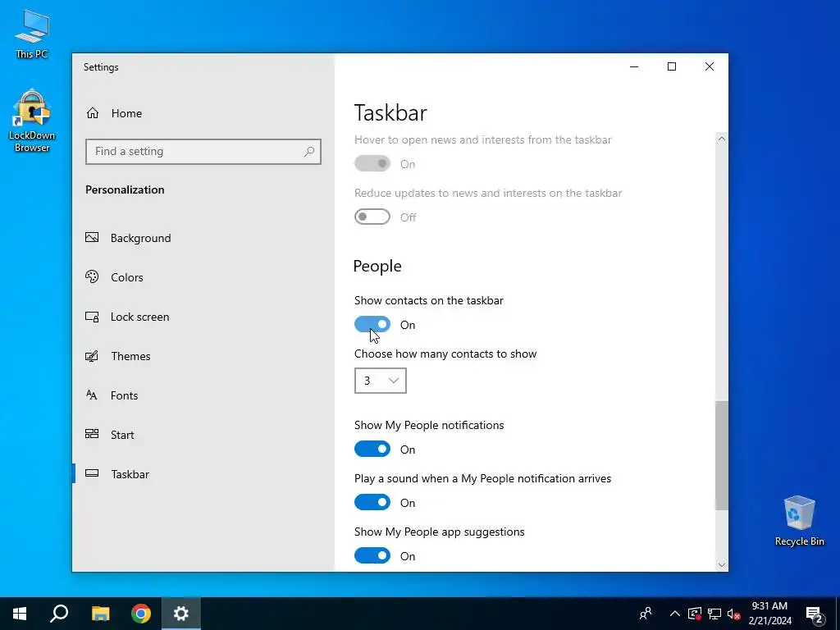This screenshot has width=840, height=630.
Task: Click the Fonts icon in sidebar
Action: pos(92,395)
